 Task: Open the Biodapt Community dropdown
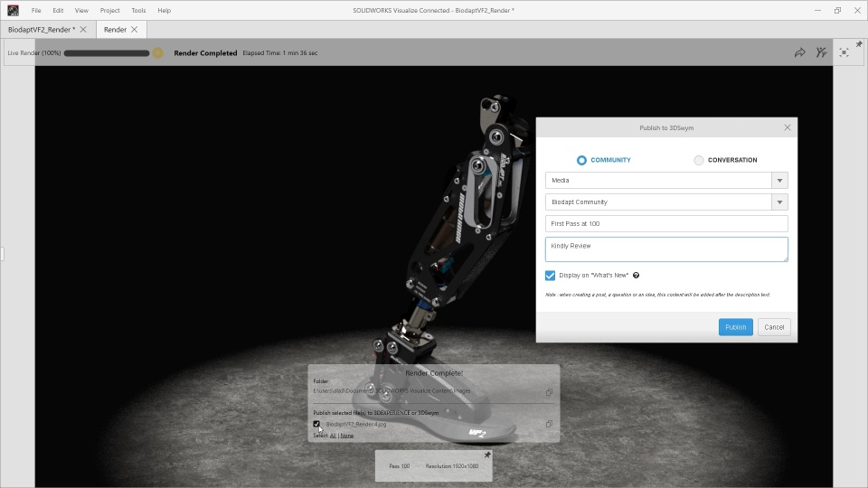(779, 202)
